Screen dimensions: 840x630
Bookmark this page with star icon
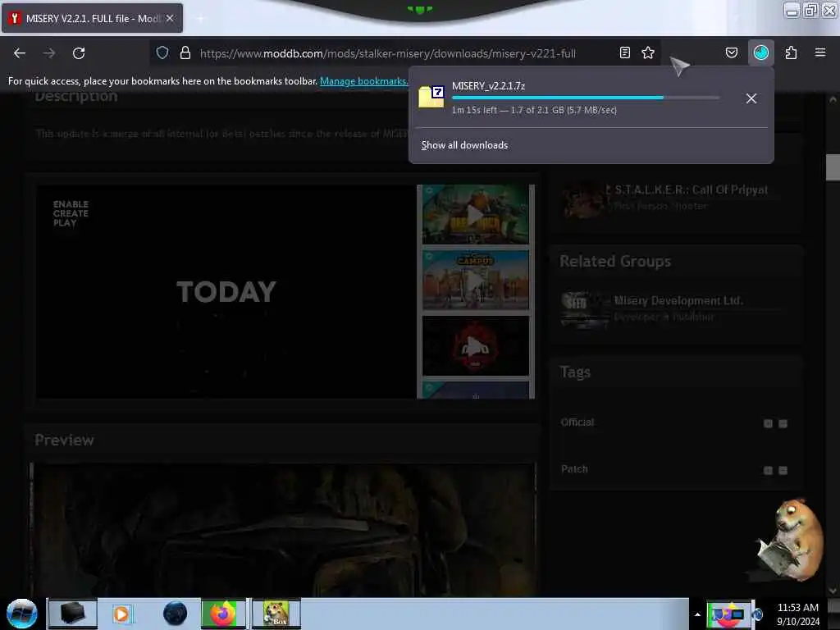pyautogui.click(x=648, y=52)
